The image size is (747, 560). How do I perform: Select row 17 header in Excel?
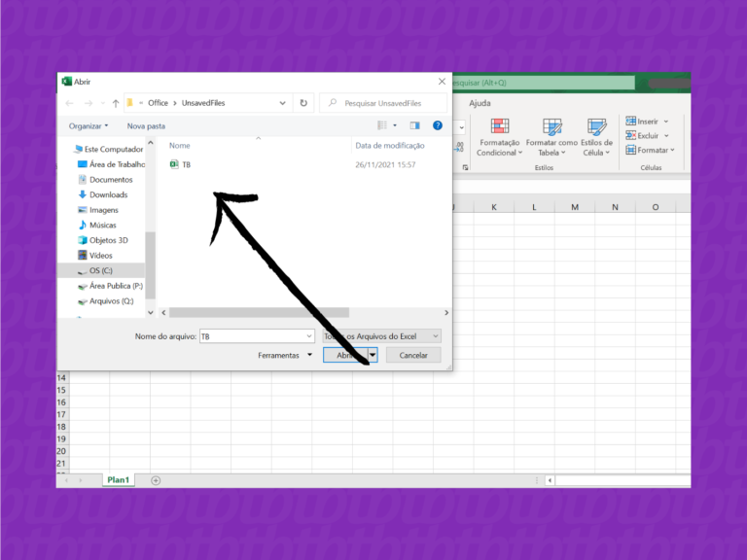coord(61,414)
